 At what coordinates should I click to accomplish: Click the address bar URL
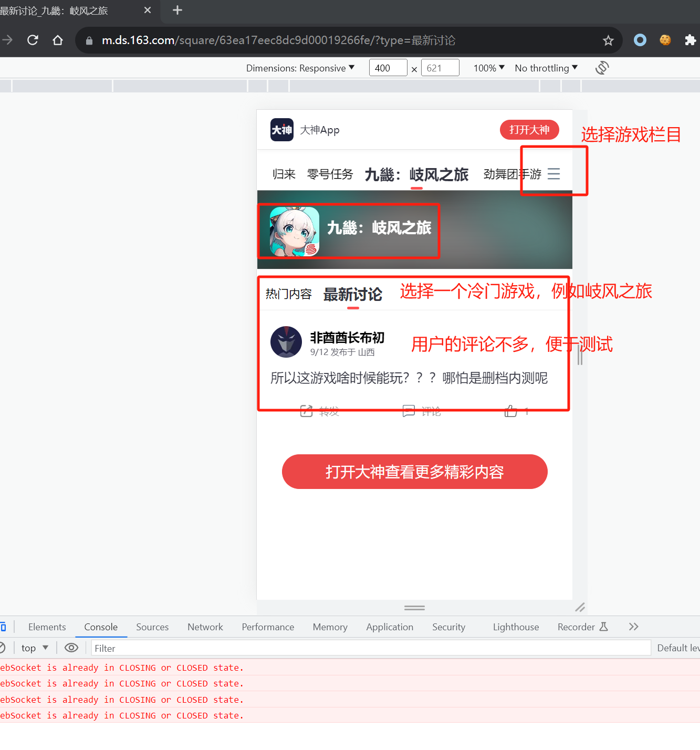click(x=278, y=40)
